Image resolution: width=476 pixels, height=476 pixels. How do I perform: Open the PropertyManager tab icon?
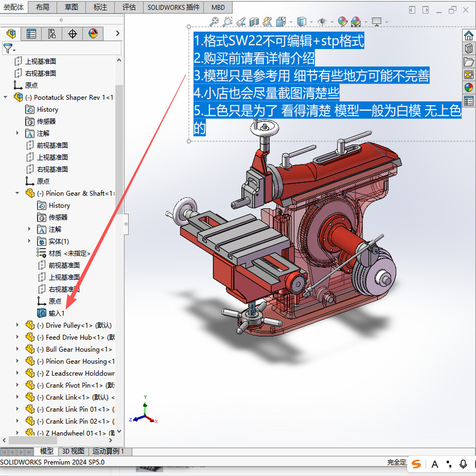click(x=31, y=33)
